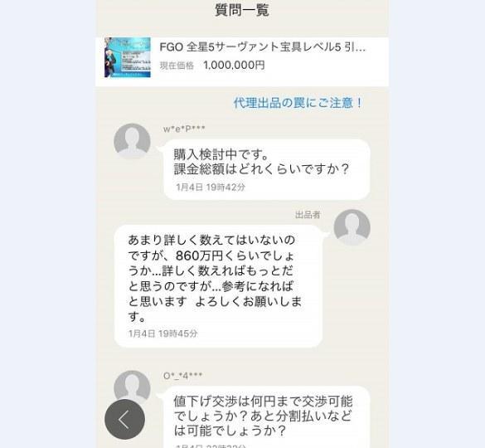
Task: Open the 代理出品の罠にご注意！ link
Action: click(x=298, y=103)
